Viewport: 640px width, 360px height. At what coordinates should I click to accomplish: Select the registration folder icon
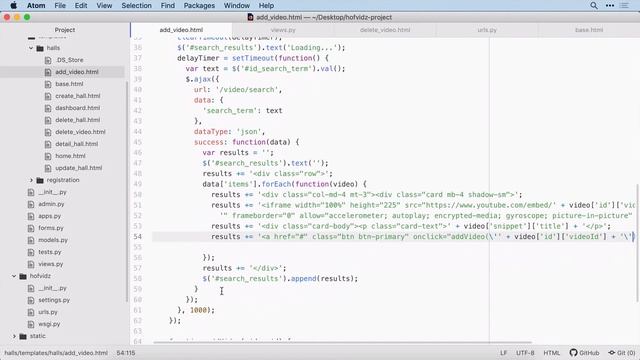[x=40, y=180]
